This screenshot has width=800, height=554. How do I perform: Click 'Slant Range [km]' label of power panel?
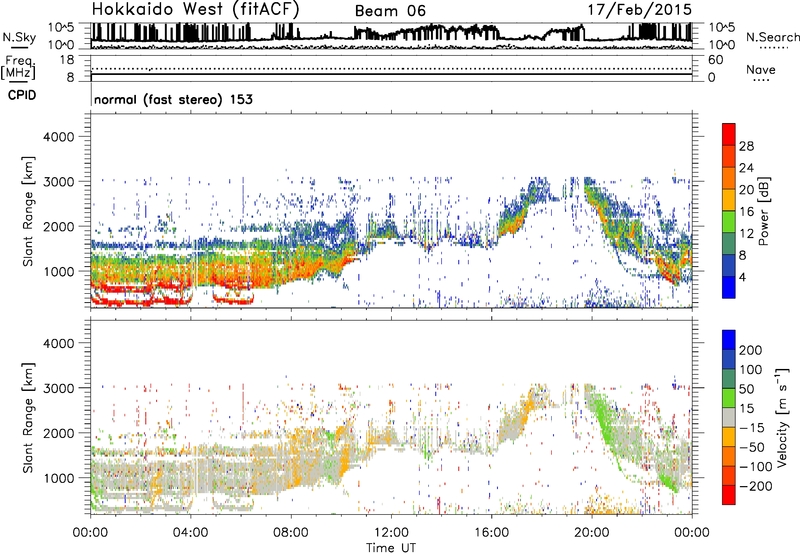point(28,211)
